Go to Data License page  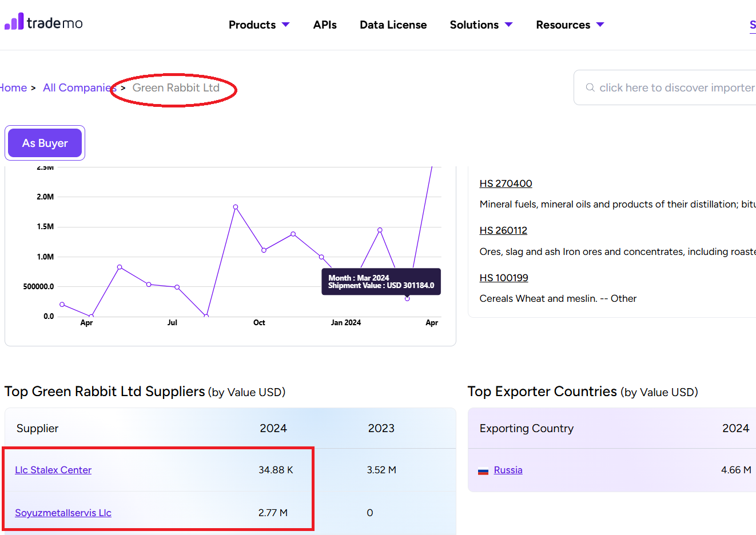pyautogui.click(x=393, y=25)
